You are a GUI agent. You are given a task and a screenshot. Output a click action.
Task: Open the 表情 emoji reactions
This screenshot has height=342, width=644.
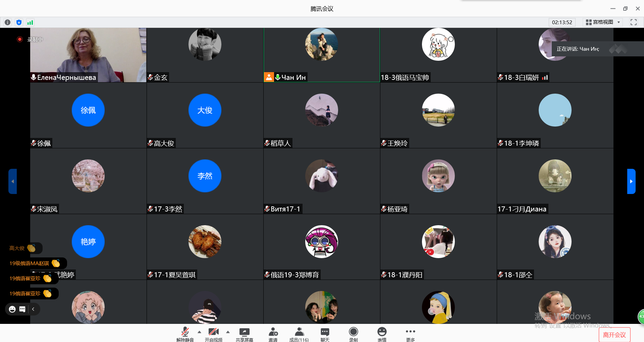(x=382, y=334)
